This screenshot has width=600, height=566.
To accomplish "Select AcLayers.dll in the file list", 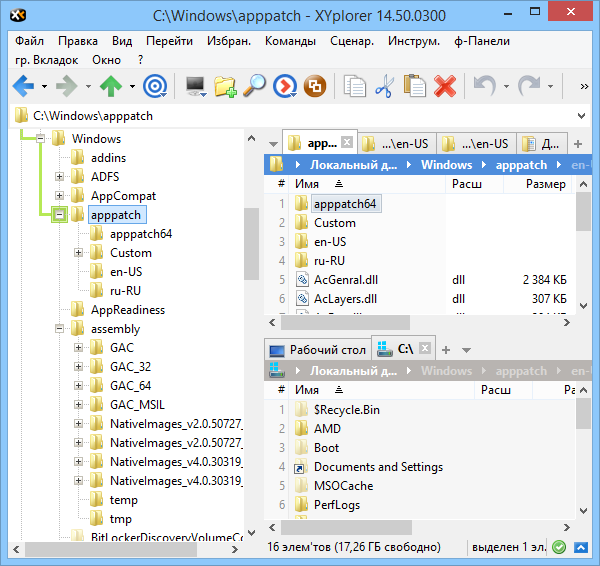I will click(x=347, y=298).
